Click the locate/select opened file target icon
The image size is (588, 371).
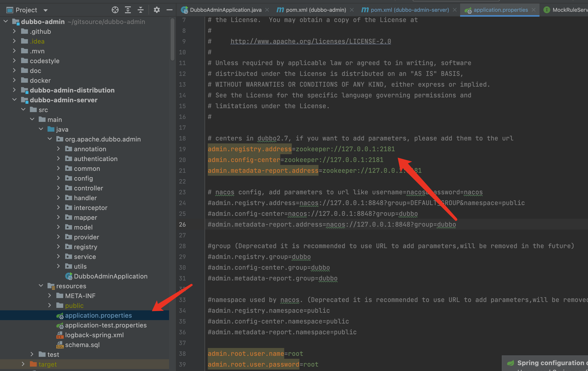click(115, 10)
